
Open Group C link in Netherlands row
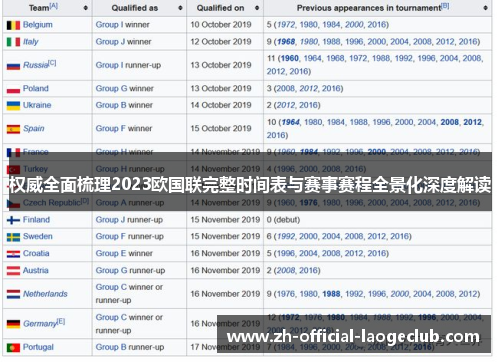click(x=111, y=287)
